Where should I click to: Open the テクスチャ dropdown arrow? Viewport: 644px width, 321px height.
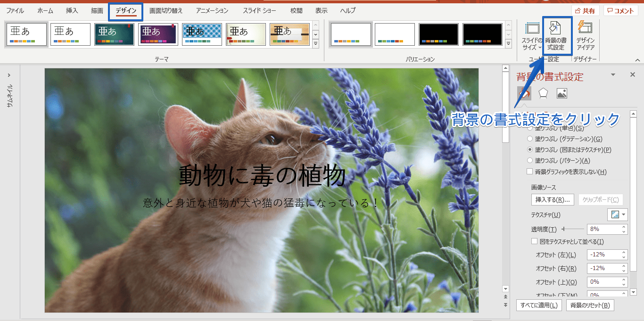click(x=623, y=214)
